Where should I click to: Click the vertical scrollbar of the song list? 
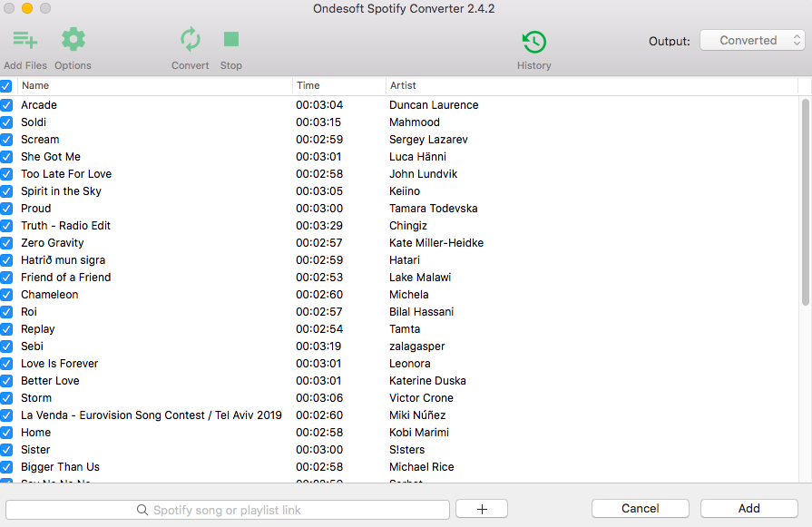[806, 202]
